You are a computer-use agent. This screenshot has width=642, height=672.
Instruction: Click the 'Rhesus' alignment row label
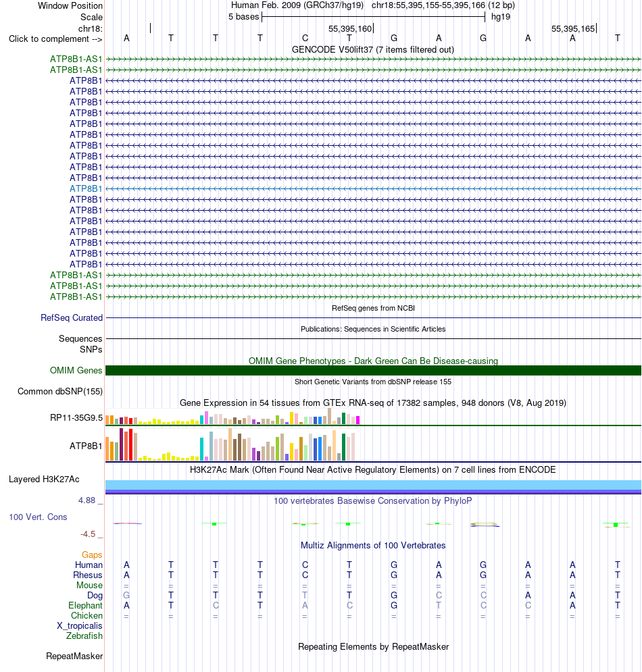(87, 575)
